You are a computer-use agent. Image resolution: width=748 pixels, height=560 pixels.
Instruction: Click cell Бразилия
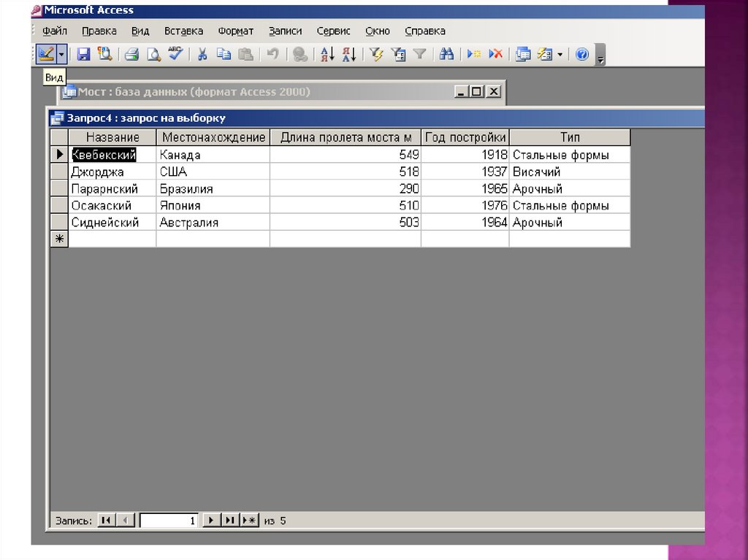(x=213, y=188)
